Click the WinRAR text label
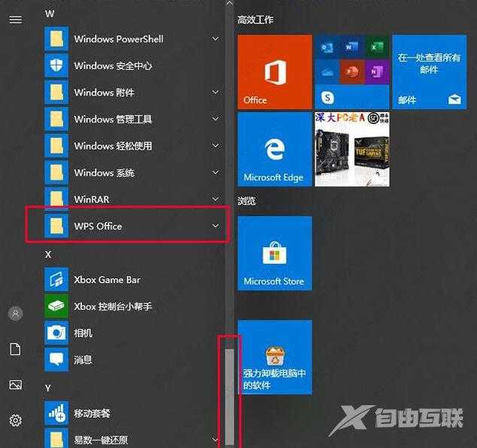This screenshot has width=477, height=448. point(92,199)
